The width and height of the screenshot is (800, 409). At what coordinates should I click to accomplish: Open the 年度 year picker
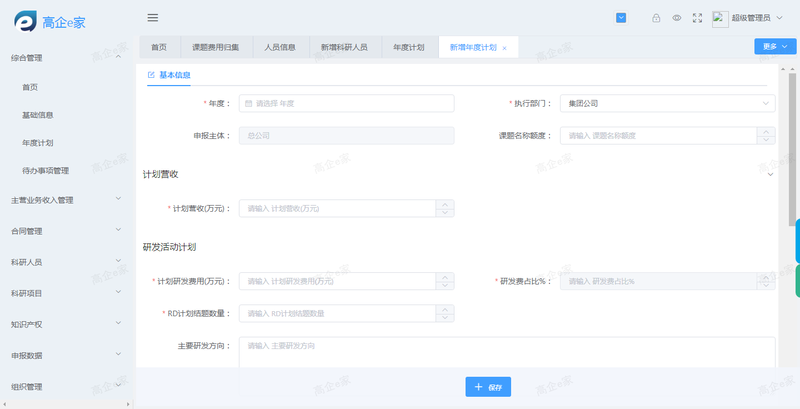click(346, 103)
